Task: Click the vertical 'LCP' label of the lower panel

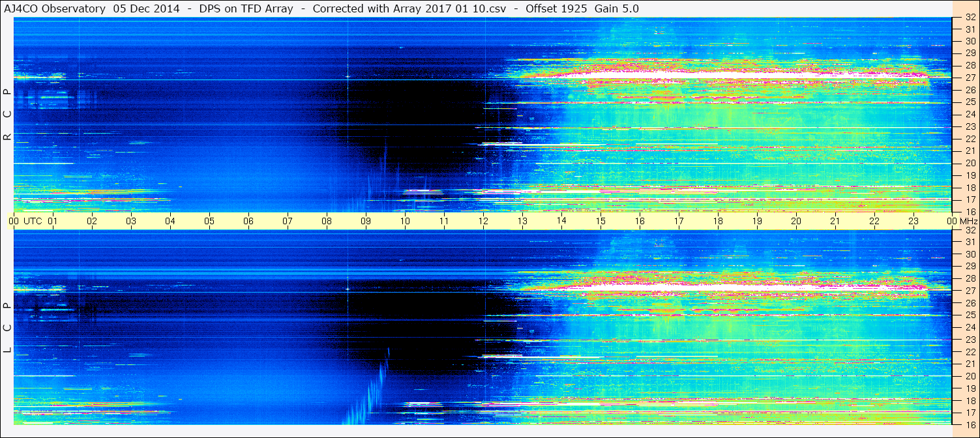Action: [x=7, y=327]
